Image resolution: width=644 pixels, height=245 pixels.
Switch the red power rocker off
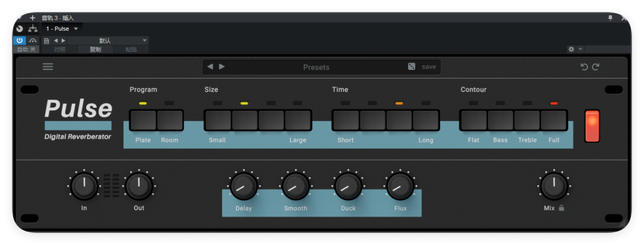[592, 126]
